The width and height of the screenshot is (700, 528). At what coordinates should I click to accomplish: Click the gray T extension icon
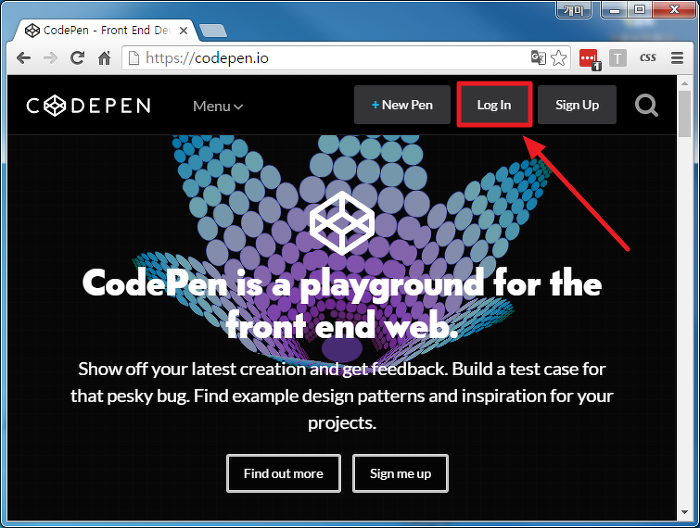point(617,58)
